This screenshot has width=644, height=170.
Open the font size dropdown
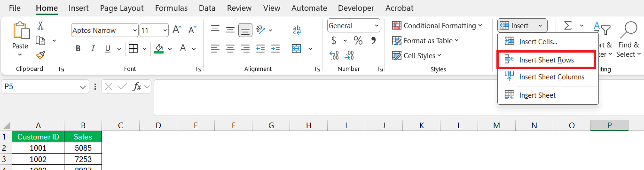tap(165, 31)
